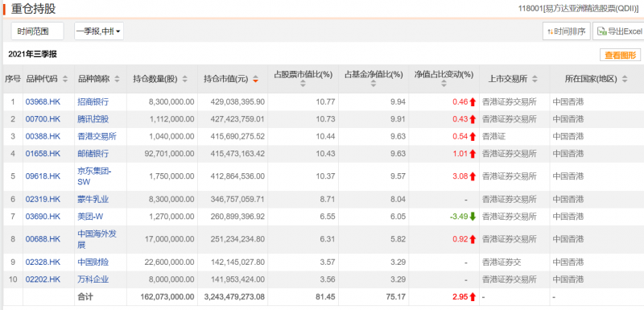The height and width of the screenshot is (310, 644).
Task: Click sort arrows under 占基金净值比(%)
Action: click(373, 84)
